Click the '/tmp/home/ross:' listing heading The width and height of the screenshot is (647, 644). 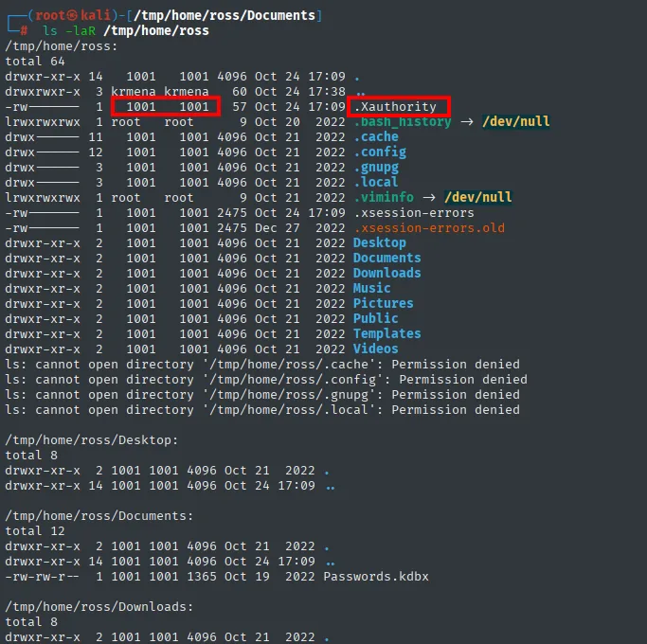pyautogui.click(x=62, y=46)
